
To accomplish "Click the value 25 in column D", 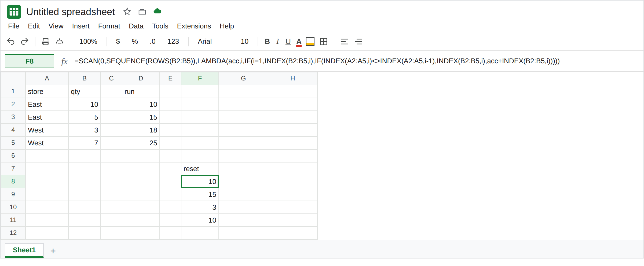I will pos(141,143).
